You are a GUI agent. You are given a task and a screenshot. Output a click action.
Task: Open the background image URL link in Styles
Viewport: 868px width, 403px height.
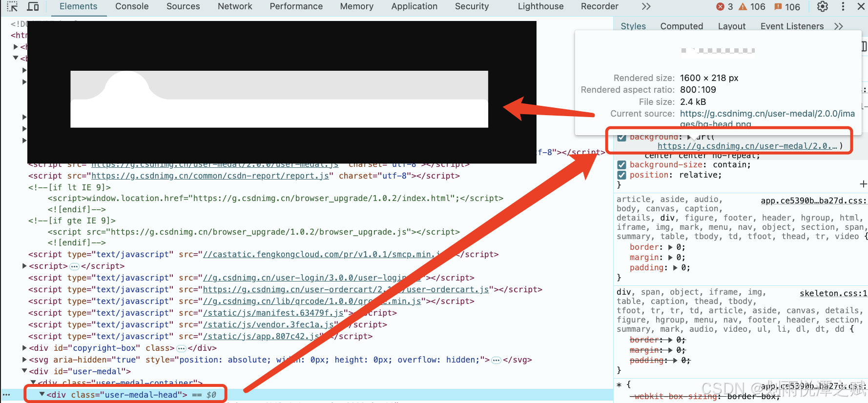pos(747,146)
